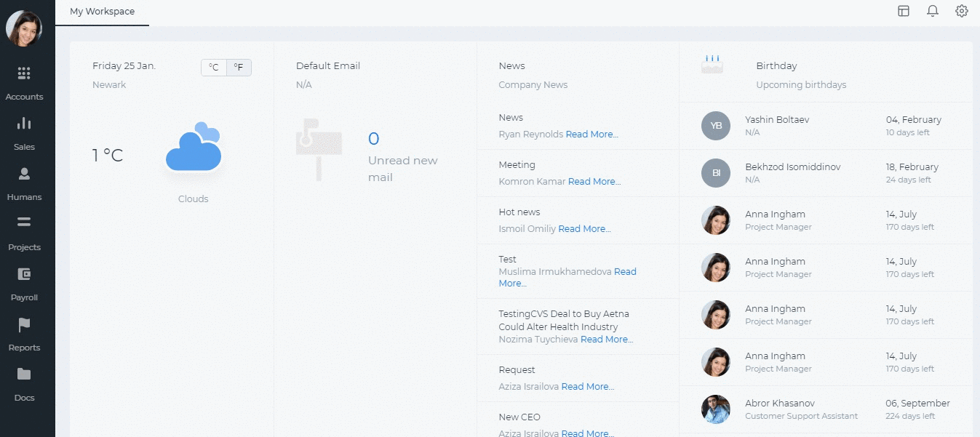Screen dimensions: 980x437
Task: Click the 10 days left text
Action: tap(908, 133)
